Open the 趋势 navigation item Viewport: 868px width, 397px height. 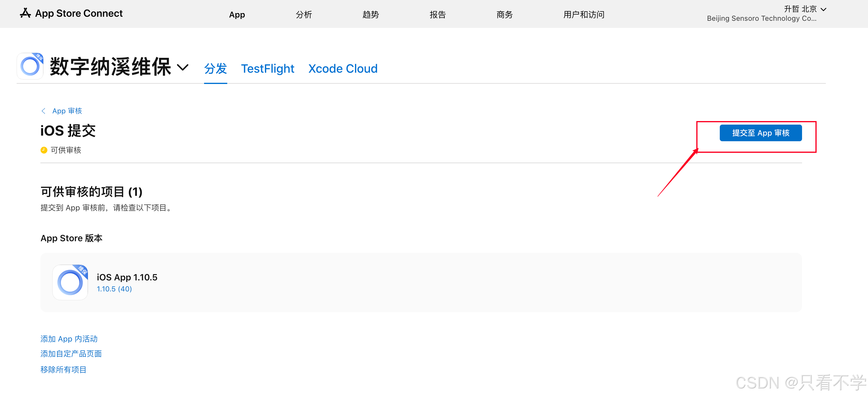coord(371,15)
